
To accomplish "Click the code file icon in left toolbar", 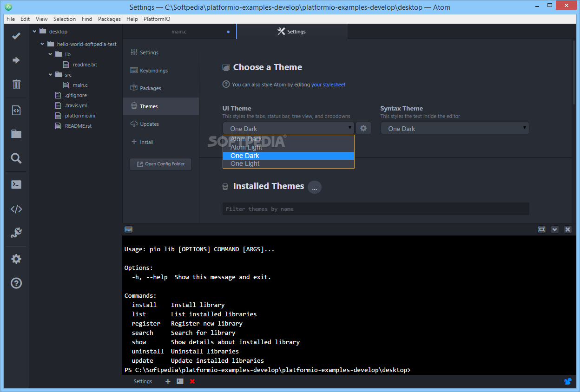I will pos(16,111).
